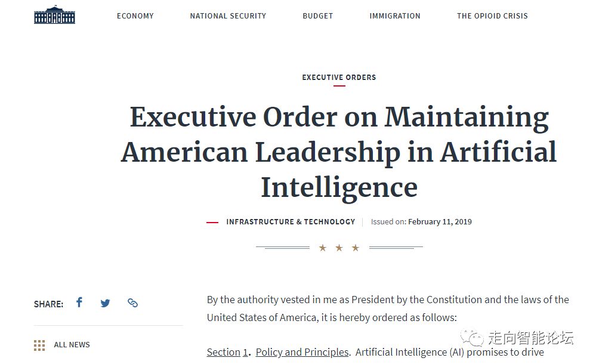Screen dimensions: 593x364
Task: Click the White House logo
Action: click(54, 15)
